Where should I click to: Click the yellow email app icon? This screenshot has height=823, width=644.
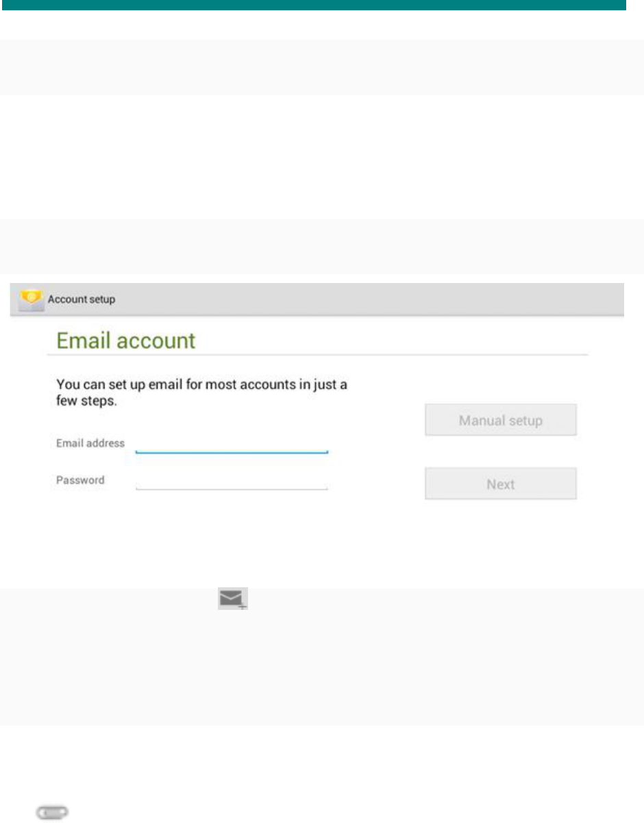(29, 299)
